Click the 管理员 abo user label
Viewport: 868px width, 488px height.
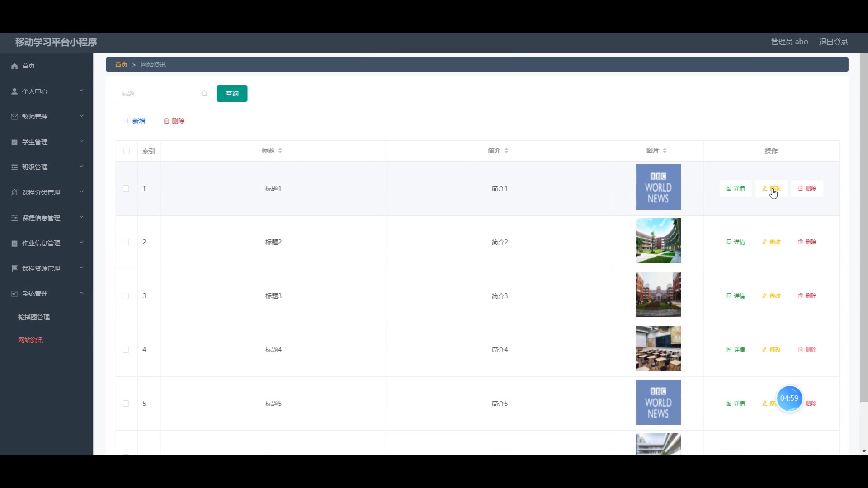click(x=789, y=42)
